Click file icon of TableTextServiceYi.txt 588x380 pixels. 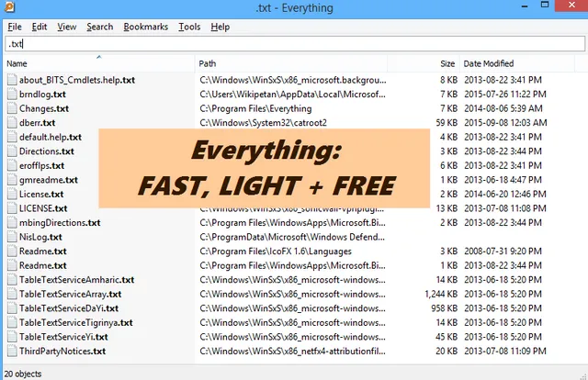pyautogui.click(x=12, y=337)
